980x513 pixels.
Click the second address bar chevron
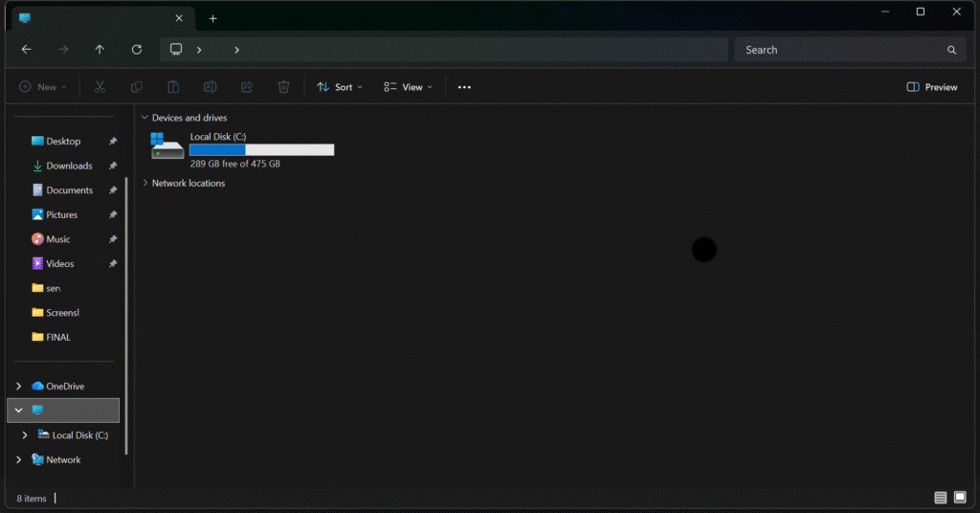237,50
